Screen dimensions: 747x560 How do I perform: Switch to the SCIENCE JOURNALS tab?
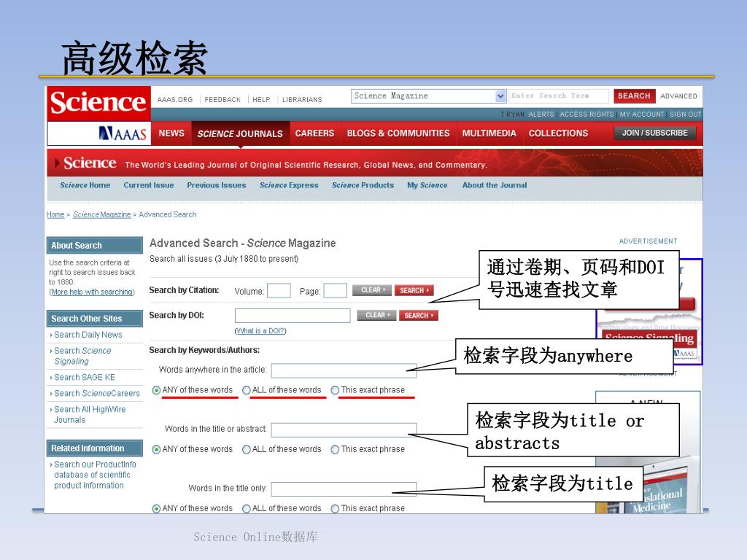240,134
